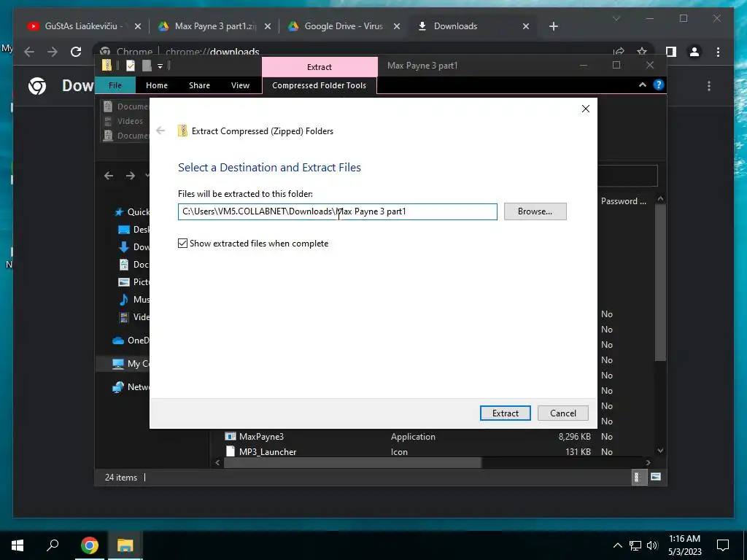Click Chrome forward button

(53, 52)
